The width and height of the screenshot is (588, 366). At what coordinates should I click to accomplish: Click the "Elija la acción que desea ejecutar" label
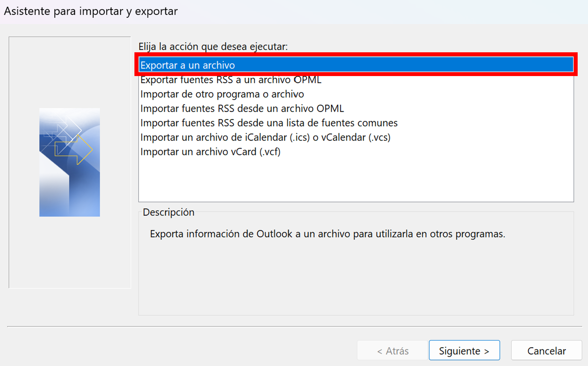click(x=213, y=46)
